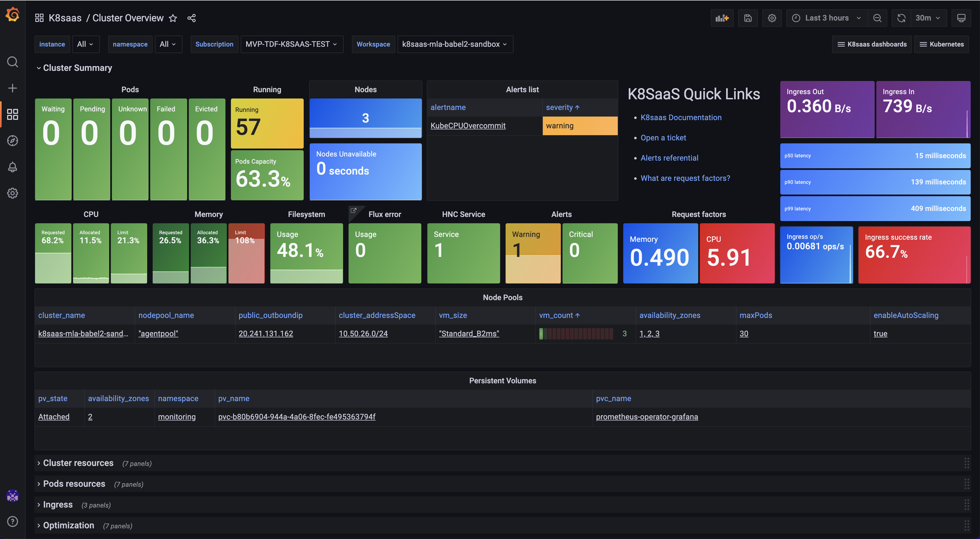Open What are request factors link

click(x=685, y=178)
